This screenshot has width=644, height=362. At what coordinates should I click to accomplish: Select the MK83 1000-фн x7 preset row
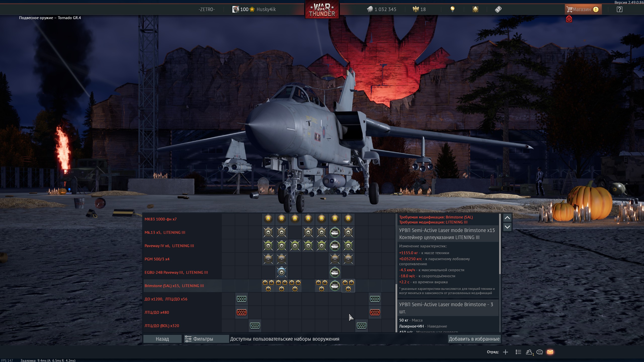tap(160, 219)
